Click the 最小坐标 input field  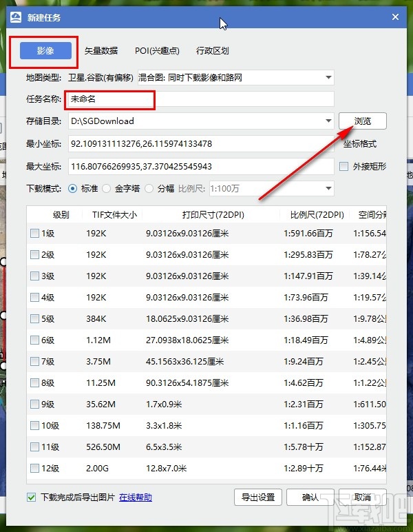point(201,144)
